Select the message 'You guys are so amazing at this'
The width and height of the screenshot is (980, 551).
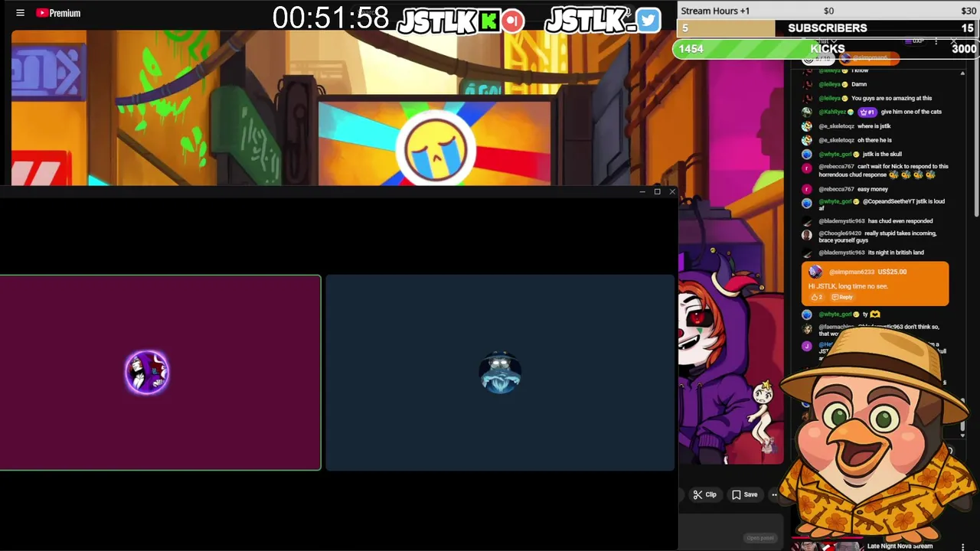pyautogui.click(x=891, y=98)
